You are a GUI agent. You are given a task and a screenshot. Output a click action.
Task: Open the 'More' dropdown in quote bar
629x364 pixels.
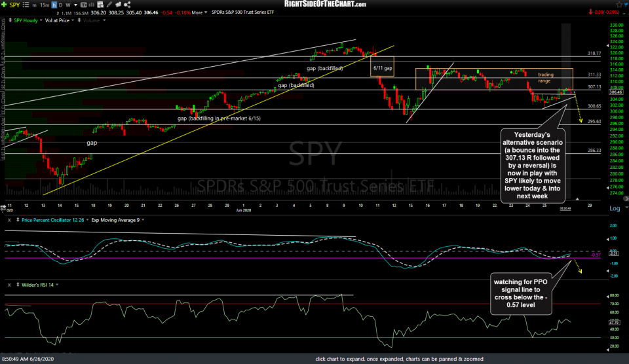pos(199,12)
